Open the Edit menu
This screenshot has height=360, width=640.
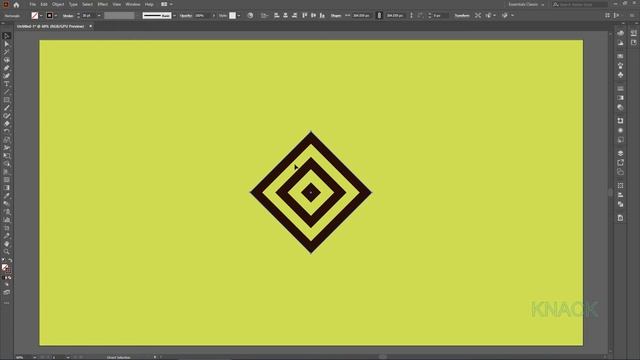(x=44, y=4)
